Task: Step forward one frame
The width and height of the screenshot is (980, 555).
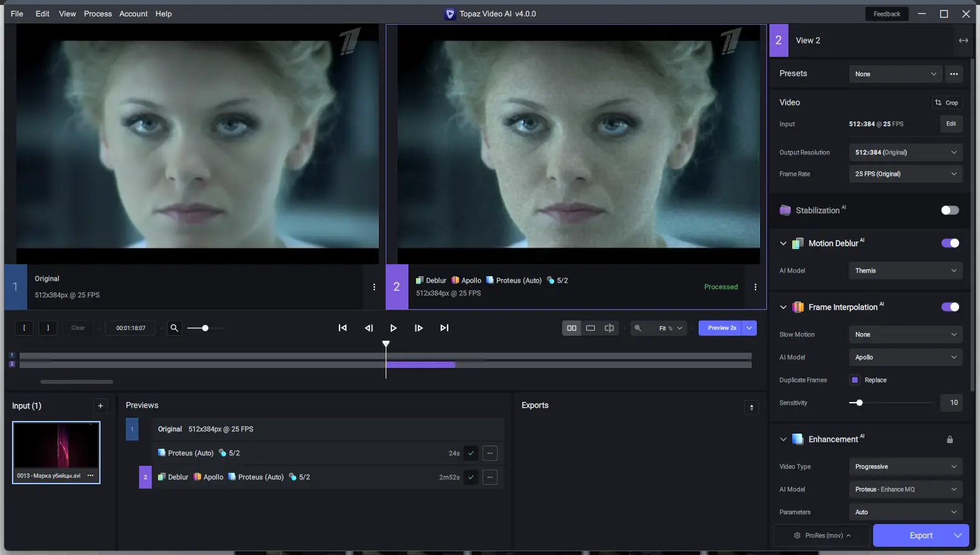Action: (419, 328)
